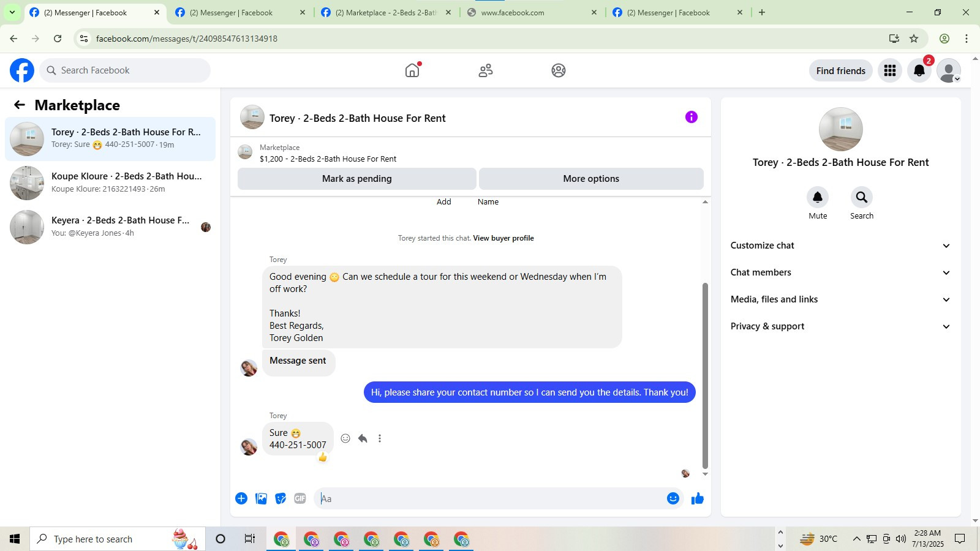The width and height of the screenshot is (980, 551).
Task: Open the emoji picker in message box
Action: [x=673, y=498]
